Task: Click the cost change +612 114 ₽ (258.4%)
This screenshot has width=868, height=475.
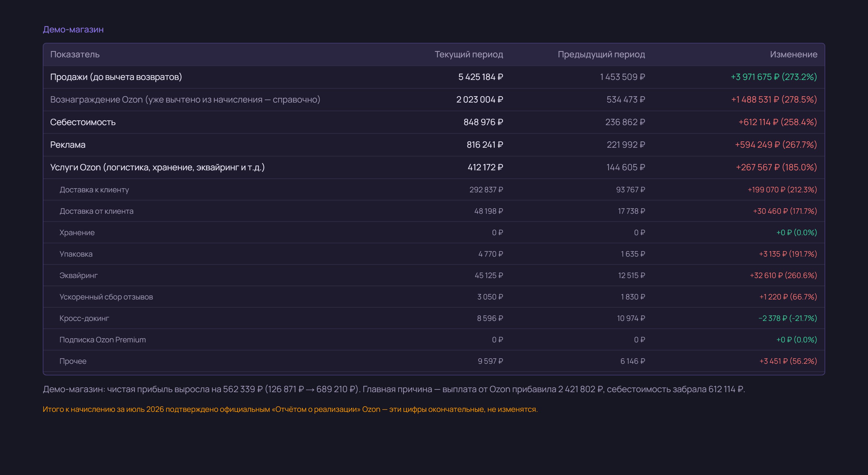Action: point(778,122)
